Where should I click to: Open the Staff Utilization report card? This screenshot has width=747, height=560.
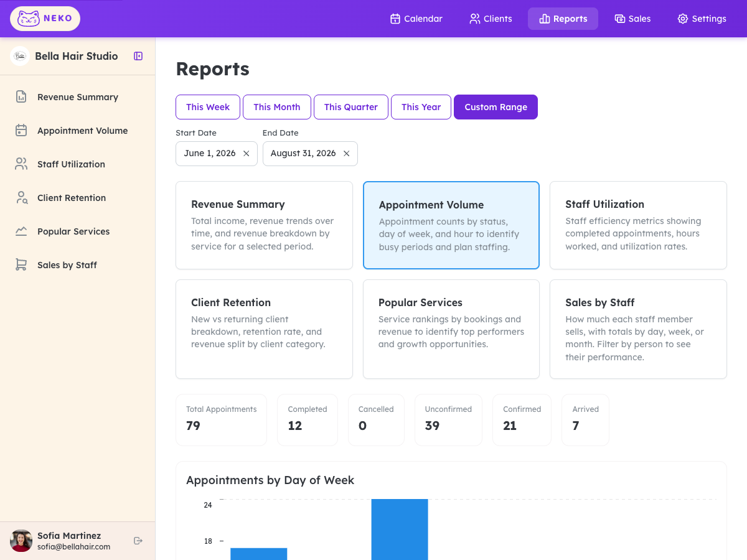638,225
